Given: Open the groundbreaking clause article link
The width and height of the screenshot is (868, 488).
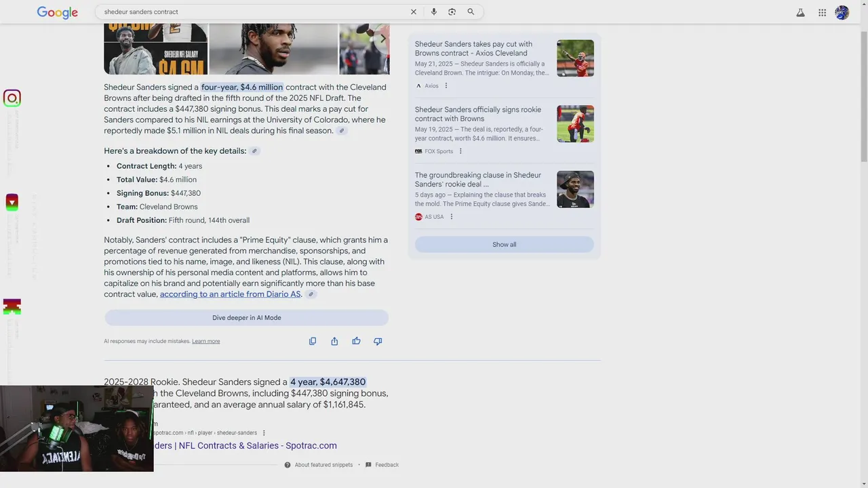Looking at the screenshot, I should (x=478, y=180).
